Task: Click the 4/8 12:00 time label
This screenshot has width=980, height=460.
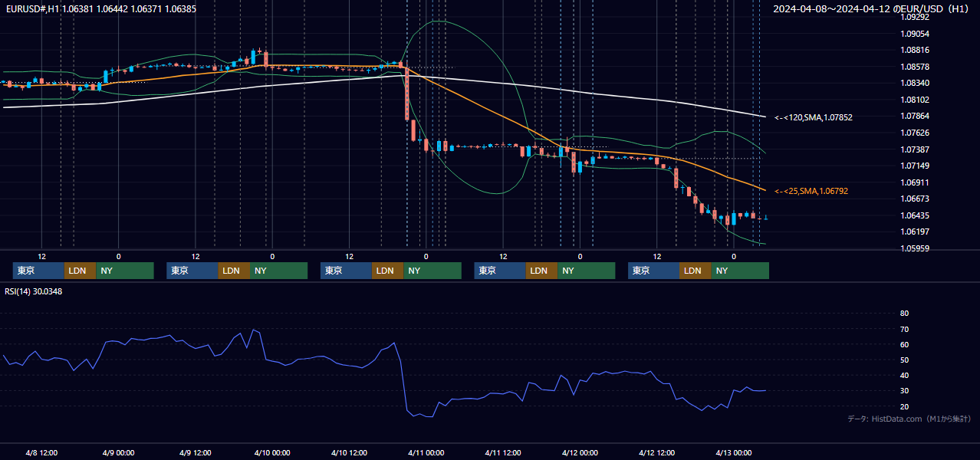Action: [x=42, y=452]
